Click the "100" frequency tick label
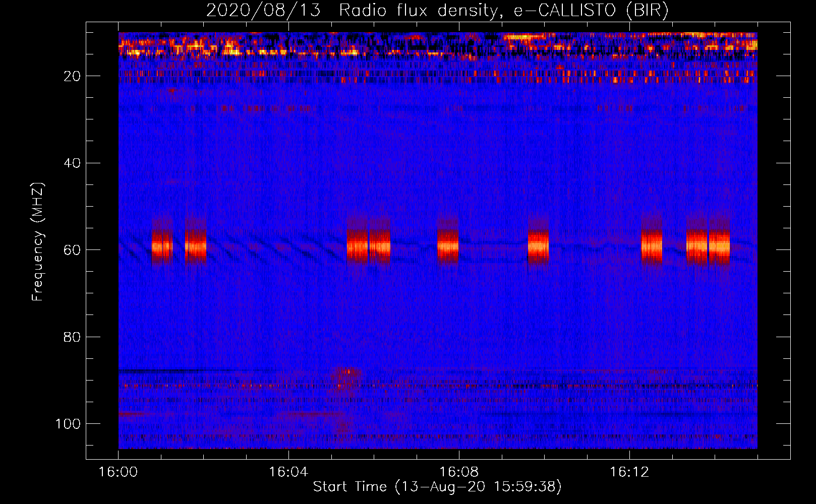 68,424
